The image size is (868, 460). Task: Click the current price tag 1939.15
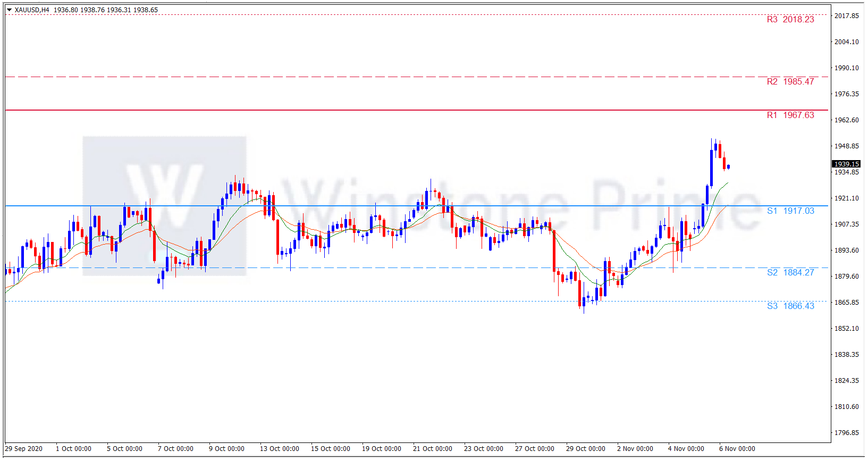[x=846, y=164]
